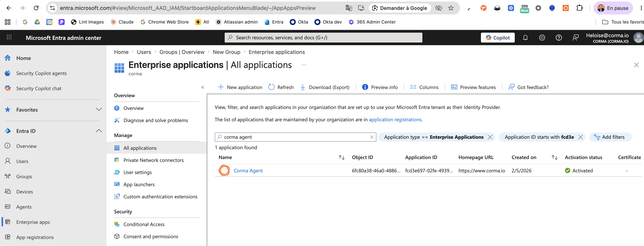This screenshot has width=644, height=246.
Task: Open Conditional Access
Action: pos(144,225)
